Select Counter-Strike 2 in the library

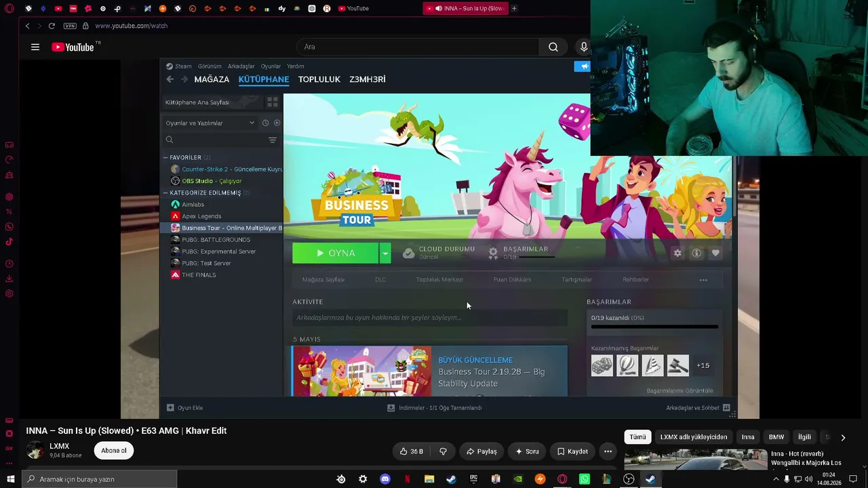click(x=226, y=169)
